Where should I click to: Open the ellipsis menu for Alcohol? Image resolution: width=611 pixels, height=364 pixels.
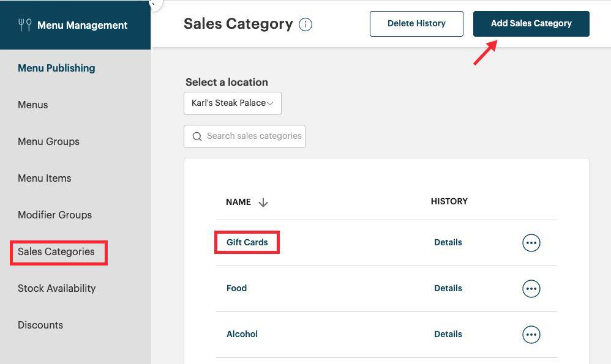point(531,334)
